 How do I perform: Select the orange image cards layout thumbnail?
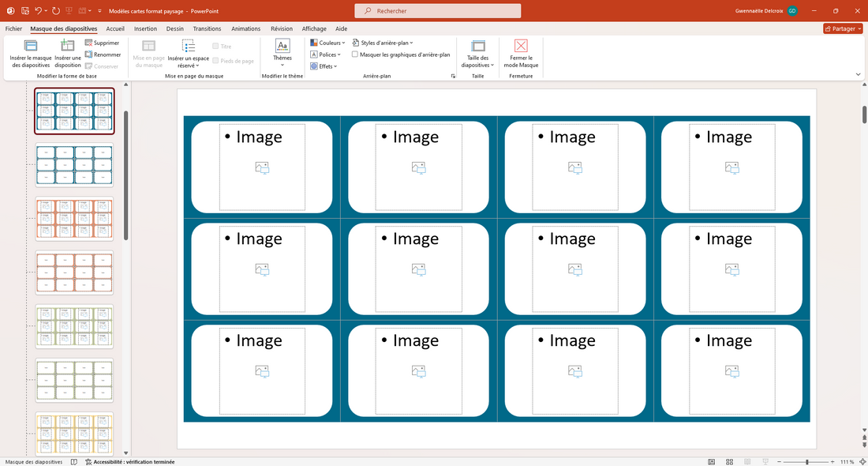point(74,218)
